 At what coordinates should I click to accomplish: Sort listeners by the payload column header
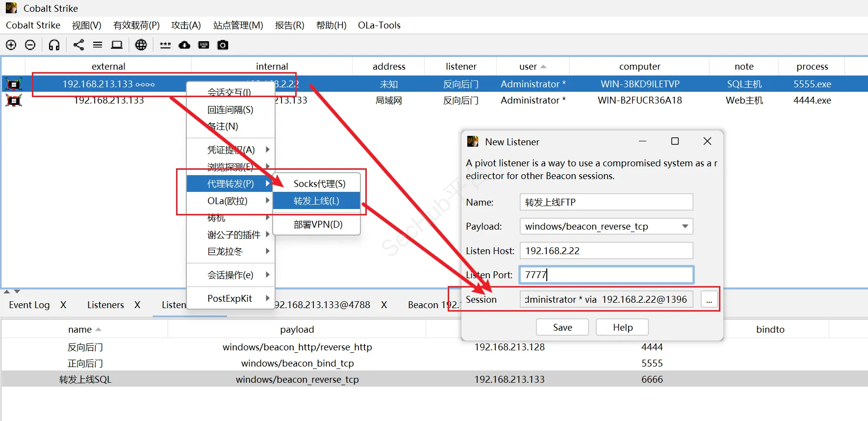(297, 329)
